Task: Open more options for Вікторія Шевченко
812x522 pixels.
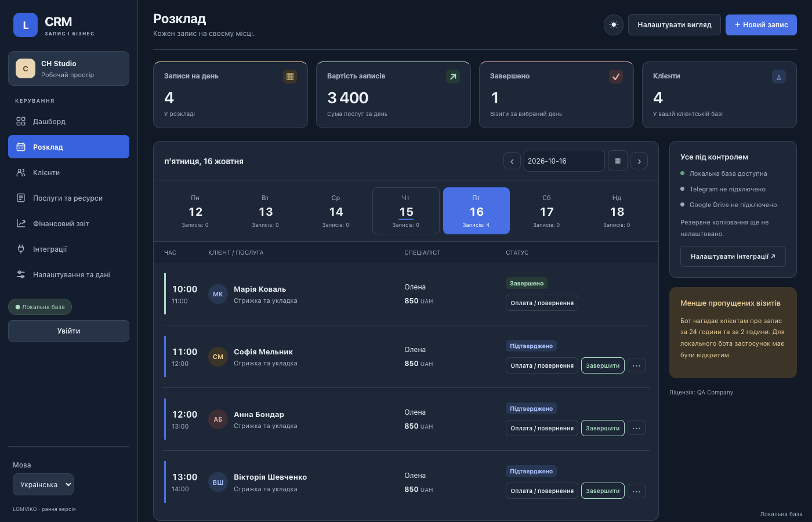Action: [636, 491]
